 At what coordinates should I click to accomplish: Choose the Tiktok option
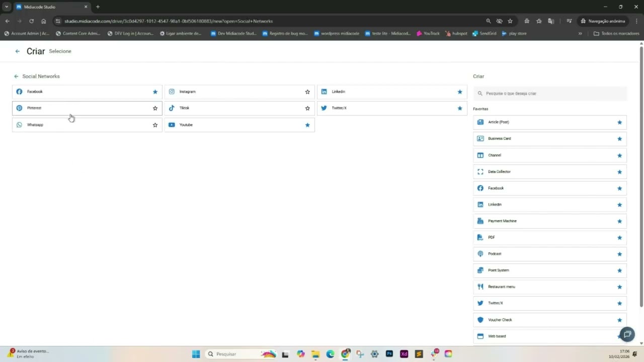click(x=239, y=108)
